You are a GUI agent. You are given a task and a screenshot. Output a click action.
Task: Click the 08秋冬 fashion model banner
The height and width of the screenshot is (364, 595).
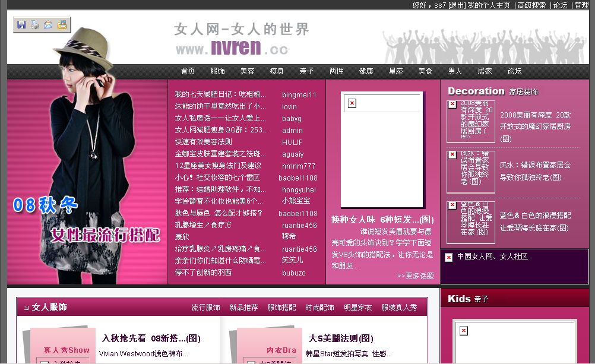click(87, 182)
